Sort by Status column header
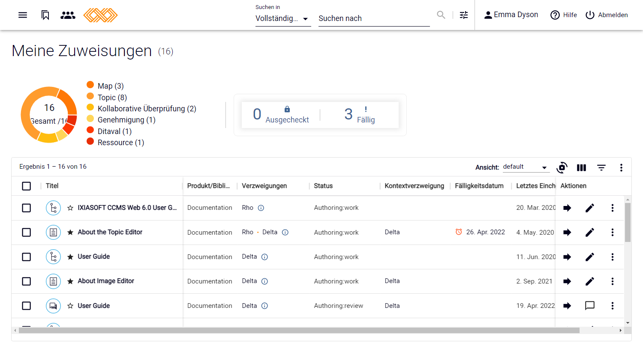Screen dimensions: 643x364 click(323, 186)
